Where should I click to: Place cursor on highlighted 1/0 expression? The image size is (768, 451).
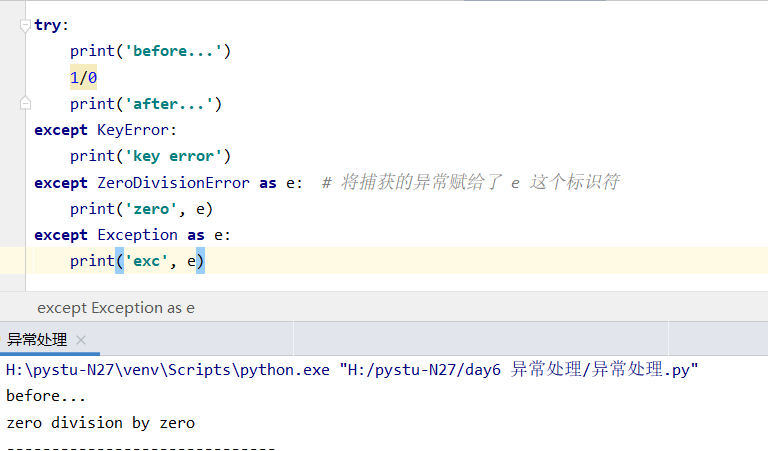(x=83, y=77)
